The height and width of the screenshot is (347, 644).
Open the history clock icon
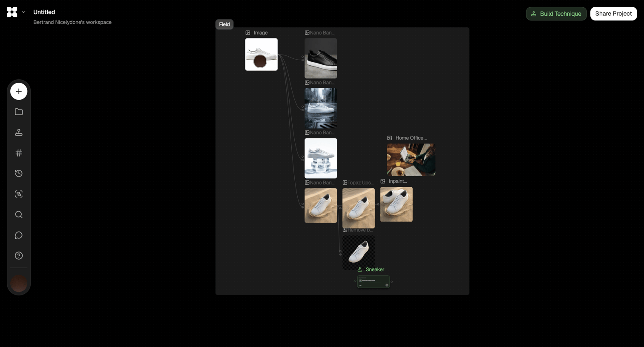(19, 173)
